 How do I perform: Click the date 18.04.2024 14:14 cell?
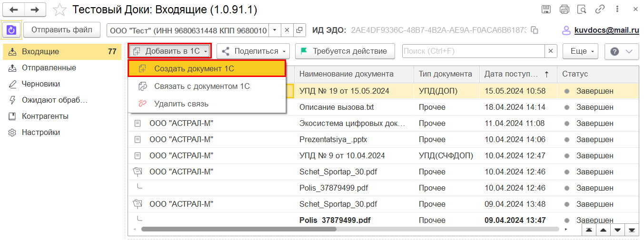pos(515,107)
